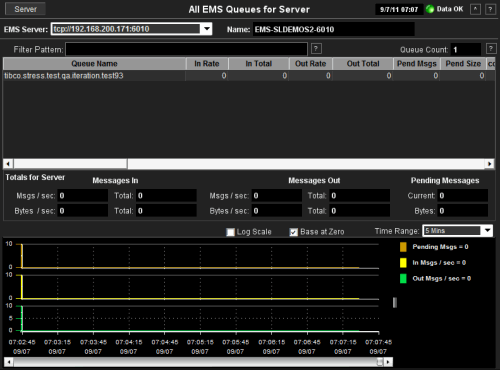Image resolution: width=500 pixels, height=370 pixels.
Task: Select row tibco.stress.test.qa.iteration.test93
Action: (249, 76)
